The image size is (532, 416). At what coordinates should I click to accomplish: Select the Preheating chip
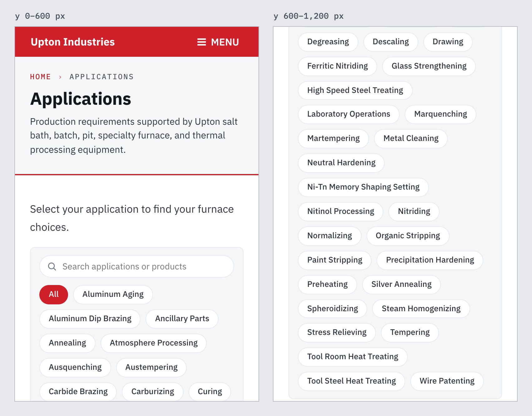coord(328,284)
